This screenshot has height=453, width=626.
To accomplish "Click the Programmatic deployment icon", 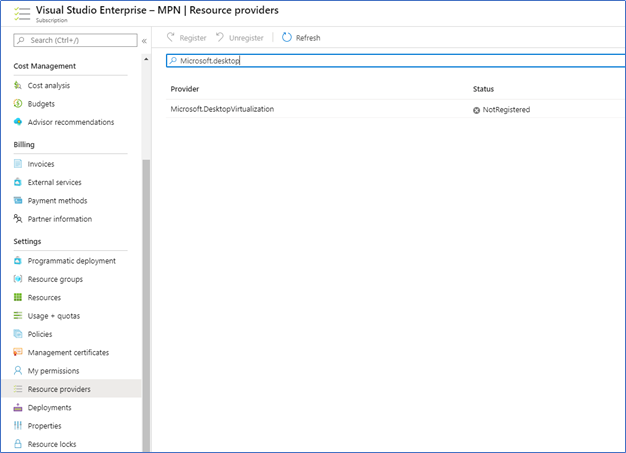I will 18,261.
